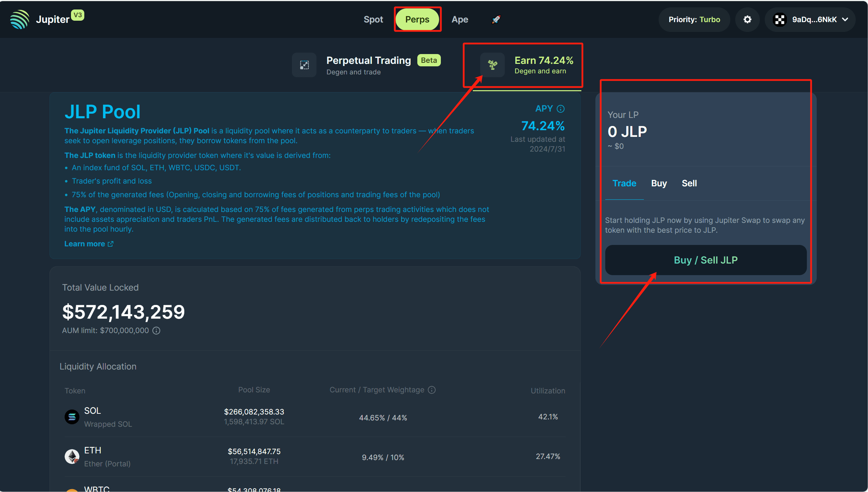The height and width of the screenshot is (492, 868).
Task: Switch to the Spot tab
Action: [x=373, y=19]
